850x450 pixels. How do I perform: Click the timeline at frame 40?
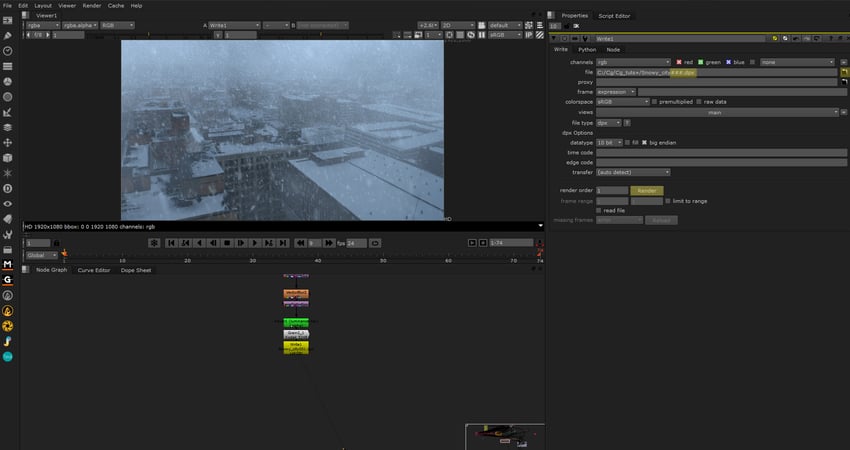pos(318,257)
